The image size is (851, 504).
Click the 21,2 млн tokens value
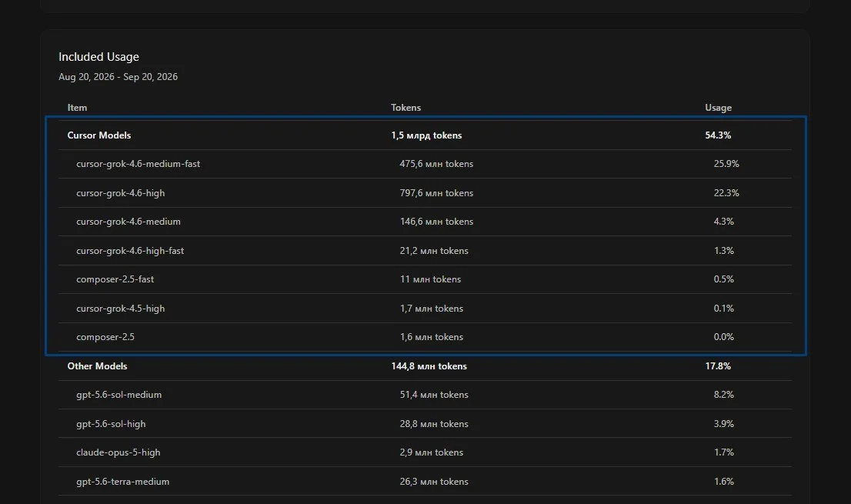click(434, 251)
